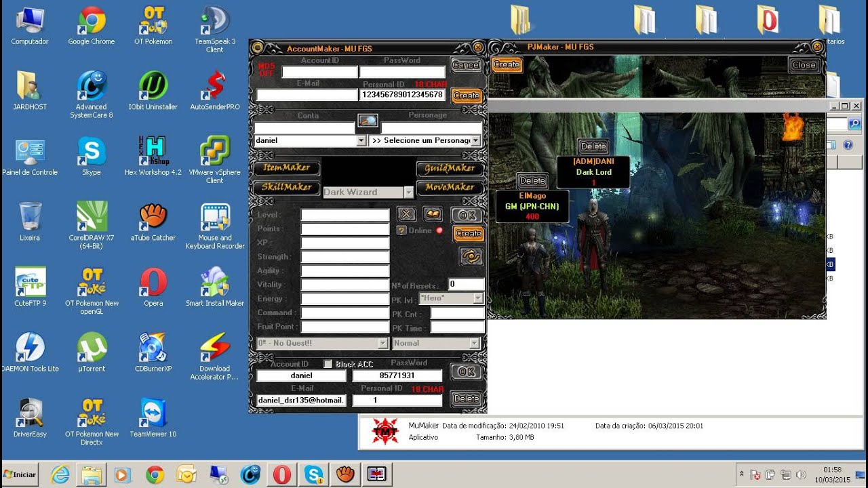
Task: Click the refresh swirl icon below Create
Action: tap(471, 256)
